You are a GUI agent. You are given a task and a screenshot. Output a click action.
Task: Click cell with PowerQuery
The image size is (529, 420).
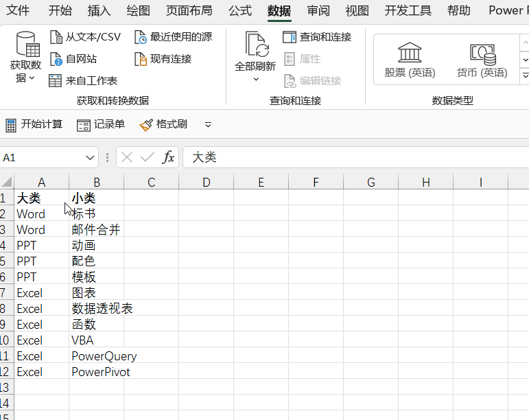[x=97, y=356]
